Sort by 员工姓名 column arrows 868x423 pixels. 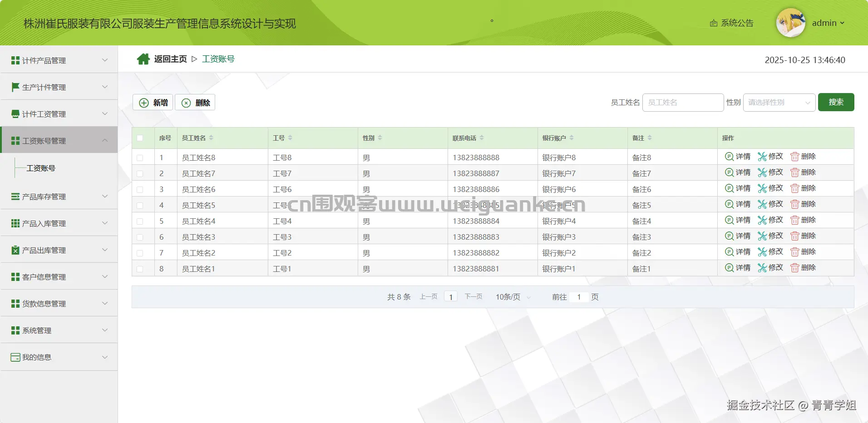(x=211, y=138)
